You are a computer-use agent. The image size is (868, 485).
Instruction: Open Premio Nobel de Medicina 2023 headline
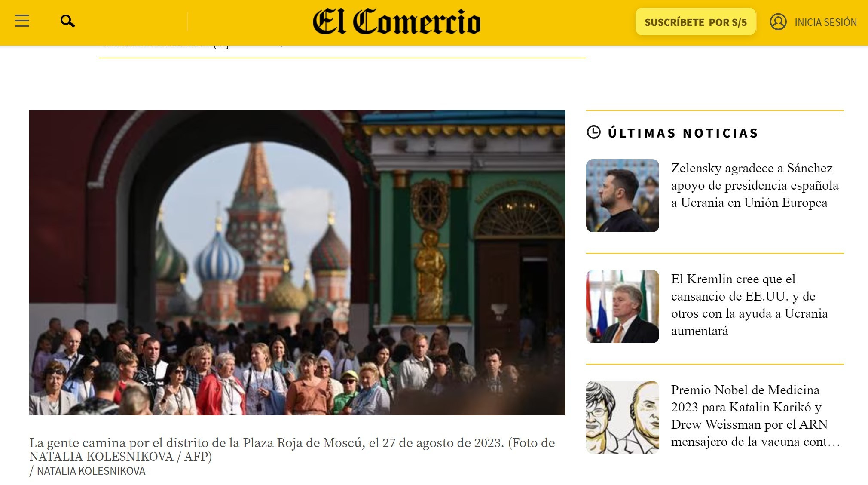coord(755,416)
